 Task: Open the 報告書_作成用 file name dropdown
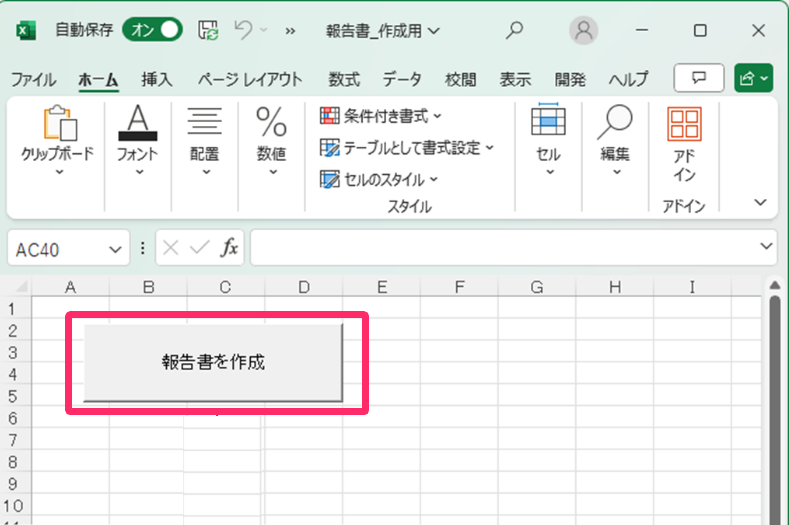pos(383,31)
